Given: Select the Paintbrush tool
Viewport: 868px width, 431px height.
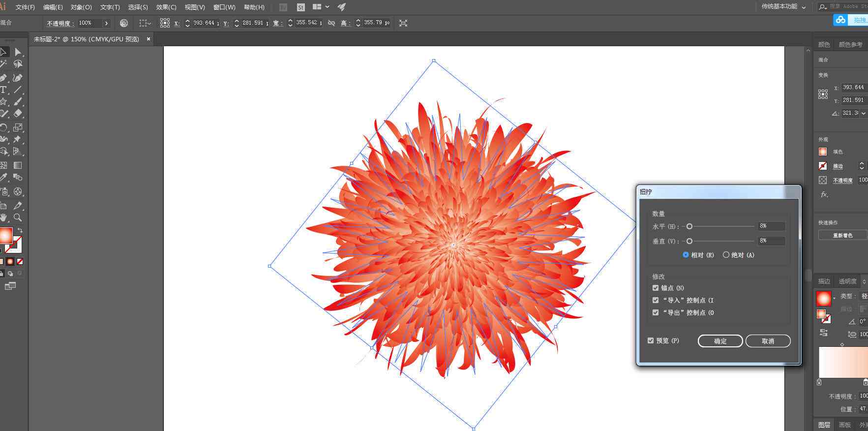Looking at the screenshot, I should click(x=18, y=101).
